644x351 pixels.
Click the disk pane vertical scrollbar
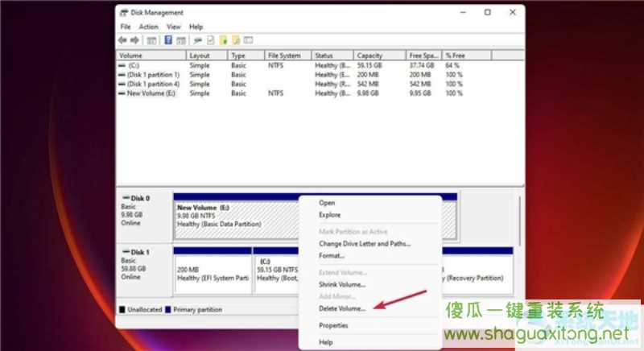[x=519, y=221]
